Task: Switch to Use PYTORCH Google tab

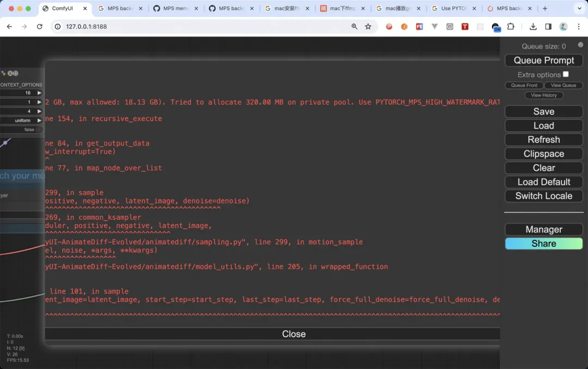Action: click(x=454, y=8)
